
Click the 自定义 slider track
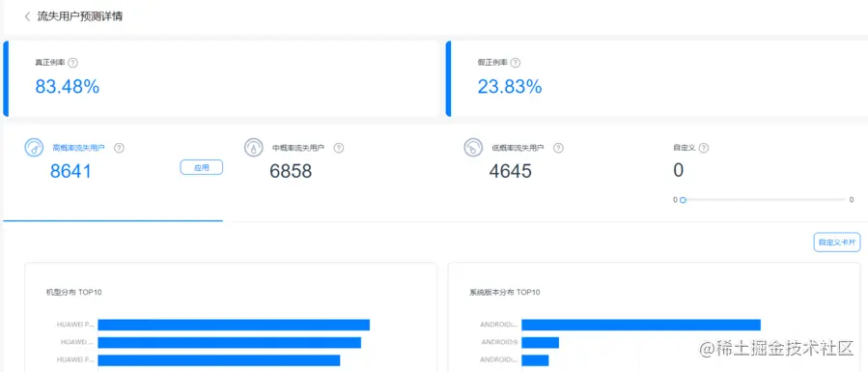click(764, 200)
